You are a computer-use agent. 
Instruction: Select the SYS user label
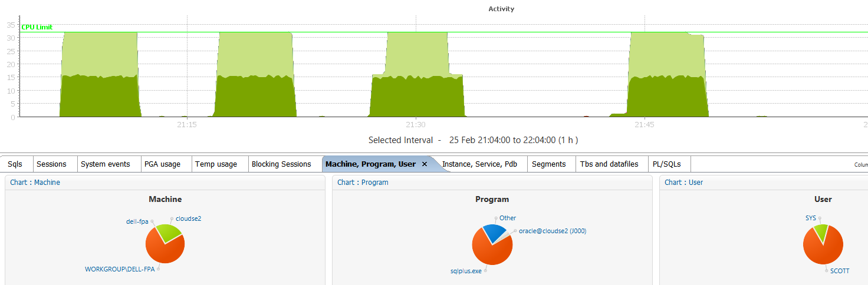pos(811,218)
